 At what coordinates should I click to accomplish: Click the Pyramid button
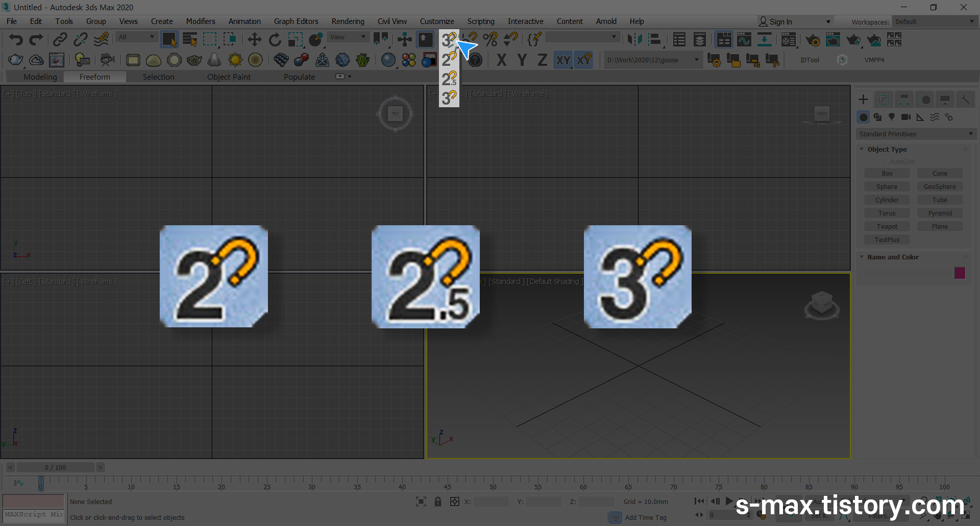pyautogui.click(x=940, y=213)
